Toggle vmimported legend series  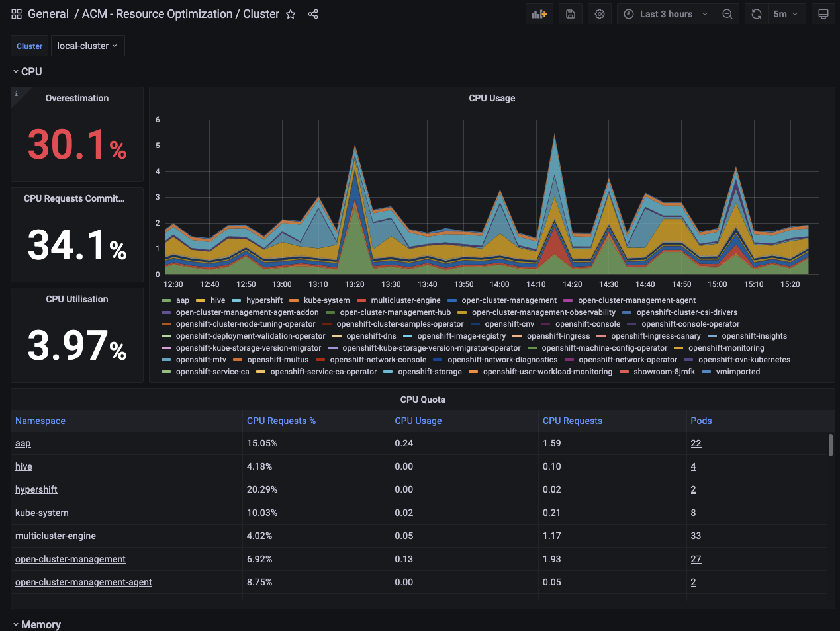738,372
